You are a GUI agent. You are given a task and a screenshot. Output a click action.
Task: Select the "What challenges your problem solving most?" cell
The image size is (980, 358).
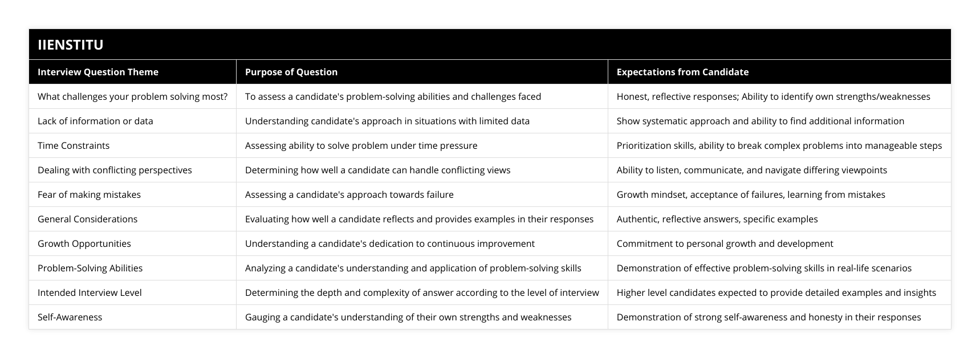point(132,96)
